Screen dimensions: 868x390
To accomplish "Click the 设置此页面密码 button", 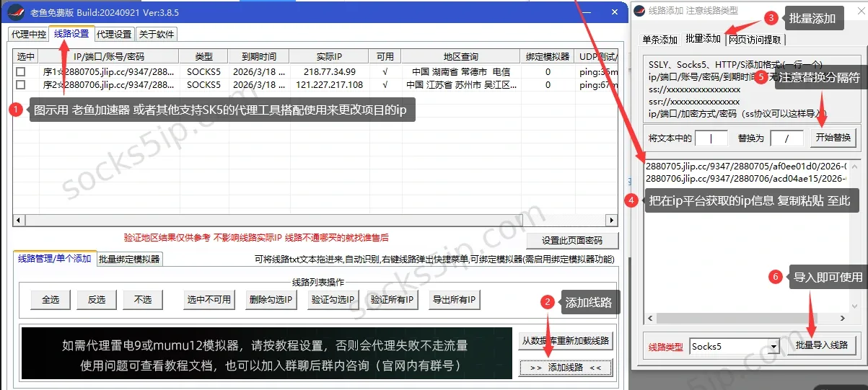I will [x=571, y=241].
